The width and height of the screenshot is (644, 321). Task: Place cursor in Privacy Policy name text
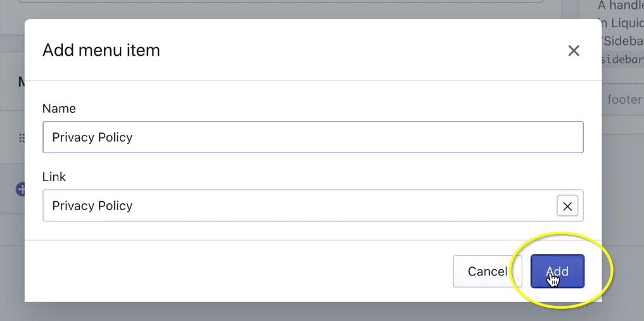93,137
